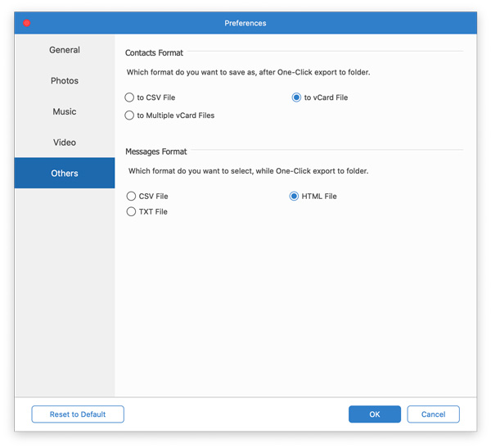
Task: Close the Preferences window with red button
Action: pos(27,23)
